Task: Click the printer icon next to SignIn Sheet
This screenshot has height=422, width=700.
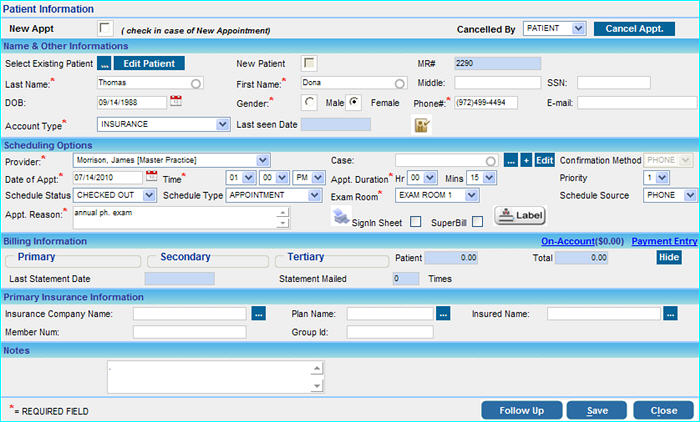Action: click(x=342, y=217)
